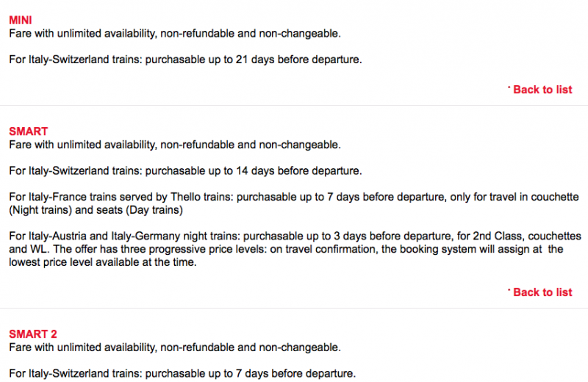Click the up-caret icon beside SMART's Back to list

[509, 290]
